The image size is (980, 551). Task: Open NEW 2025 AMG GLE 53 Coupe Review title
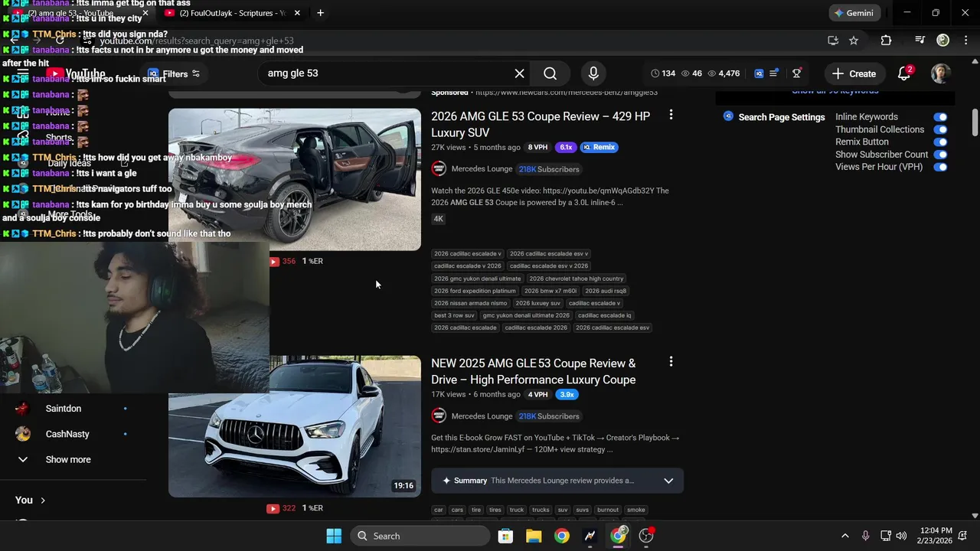[x=534, y=371]
